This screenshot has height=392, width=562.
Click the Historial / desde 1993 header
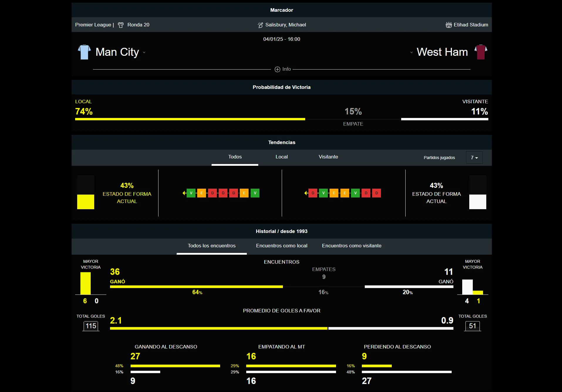[x=282, y=231]
